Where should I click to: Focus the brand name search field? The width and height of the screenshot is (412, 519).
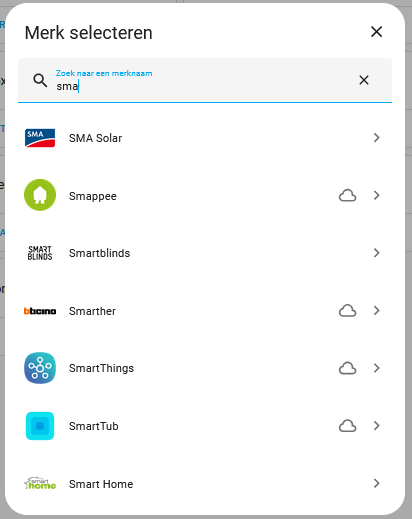tap(205, 80)
